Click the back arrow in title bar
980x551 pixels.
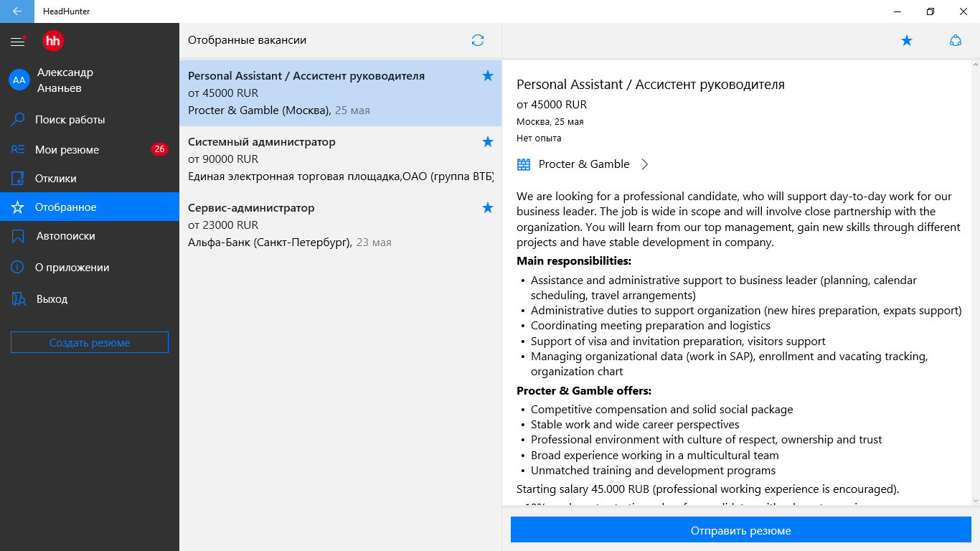click(x=17, y=11)
